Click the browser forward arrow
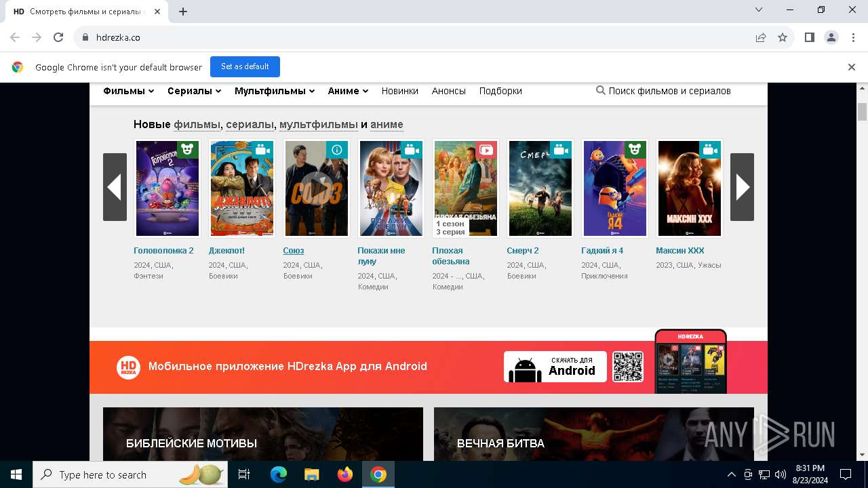Image resolution: width=868 pixels, height=488 pixels. click(37, 37)
